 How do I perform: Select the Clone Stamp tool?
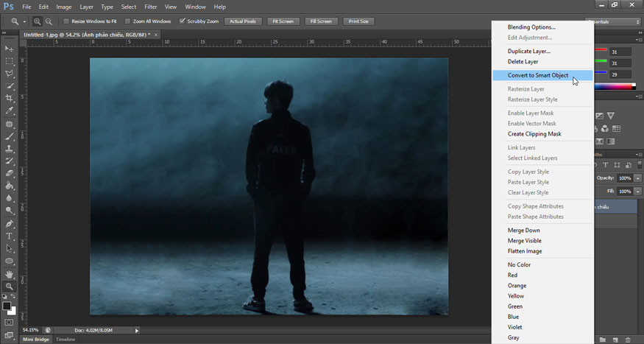pyautogui.click(x=9, y=149)
